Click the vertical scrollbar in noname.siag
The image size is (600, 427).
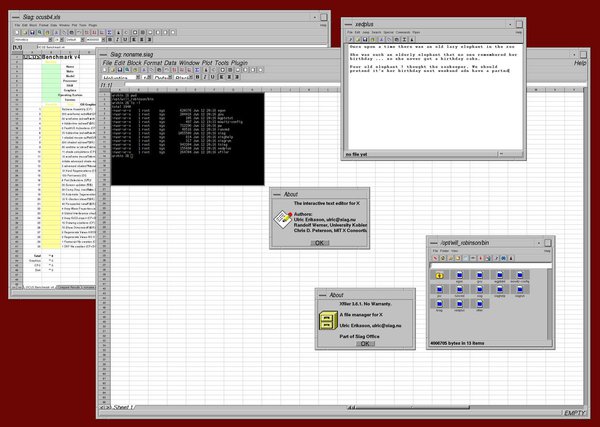pos(586,245)
